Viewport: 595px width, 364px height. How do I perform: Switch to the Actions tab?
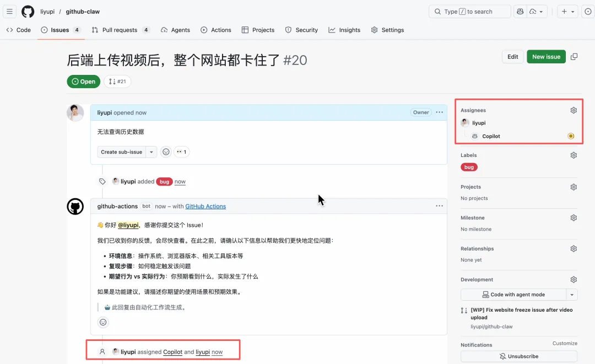coord(216,30)
